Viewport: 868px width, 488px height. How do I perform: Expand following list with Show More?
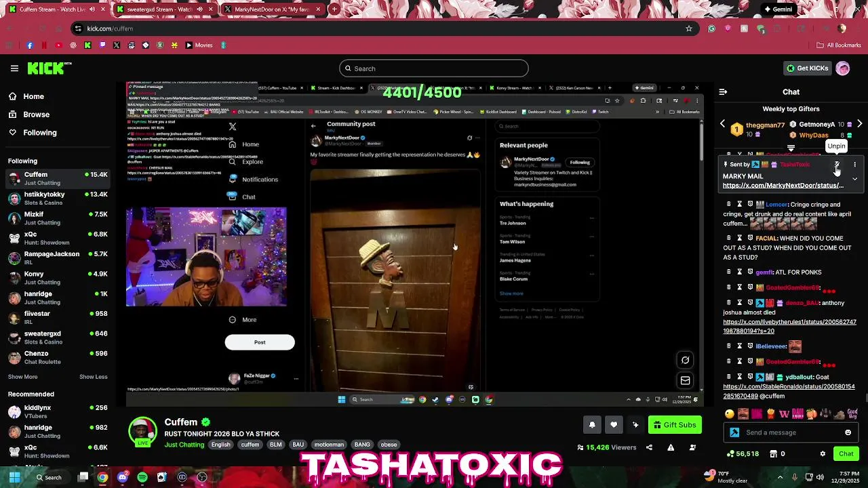pyautogui.click(x=23, y=377)
